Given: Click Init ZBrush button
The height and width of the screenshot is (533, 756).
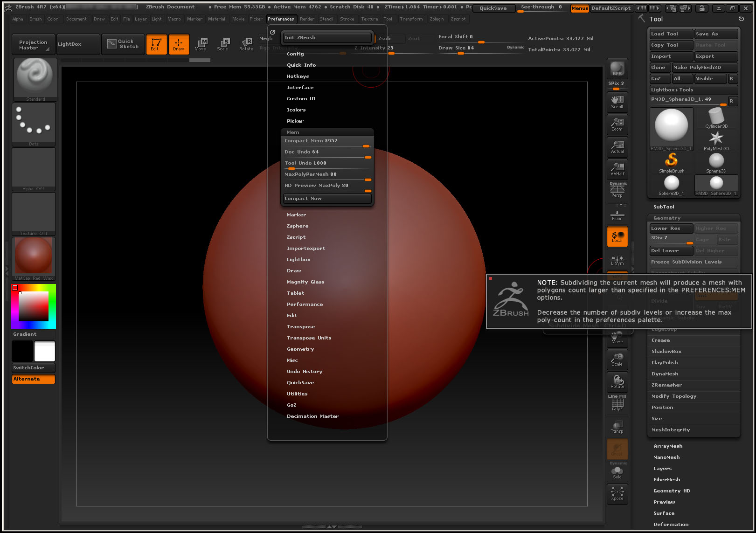Looking at the screenshot, I should pyautogui.click(x=326, y=38).
